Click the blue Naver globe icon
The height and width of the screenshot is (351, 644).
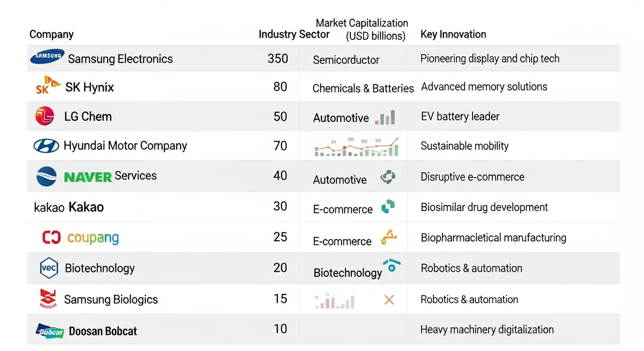(x=46, y=177)
